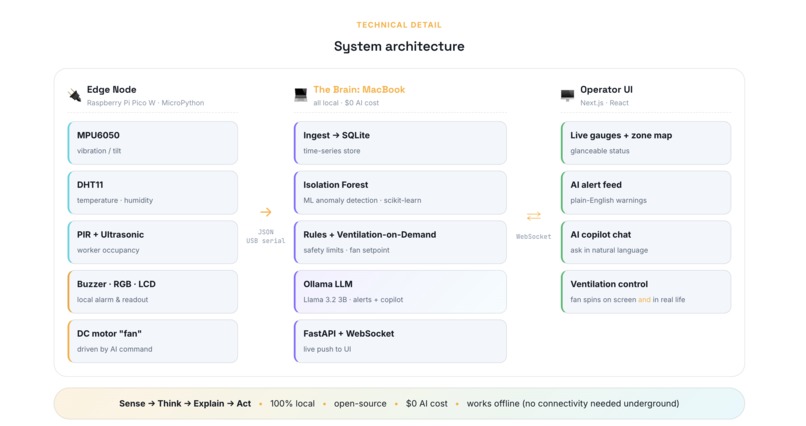Click the two-way arrows icon above WebSocket

pyautogui.click(x=534, y=215)
